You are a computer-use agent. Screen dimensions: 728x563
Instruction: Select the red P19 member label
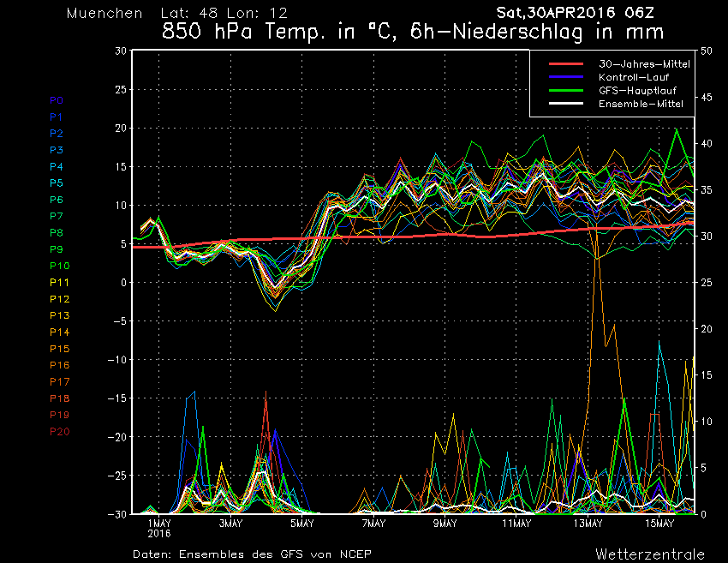tap(60, 415)
